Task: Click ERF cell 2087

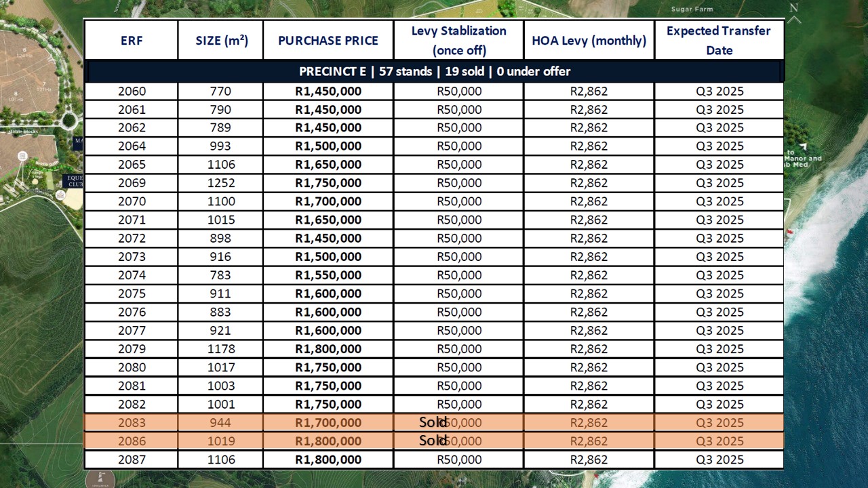Action: (x=132, y=459)
